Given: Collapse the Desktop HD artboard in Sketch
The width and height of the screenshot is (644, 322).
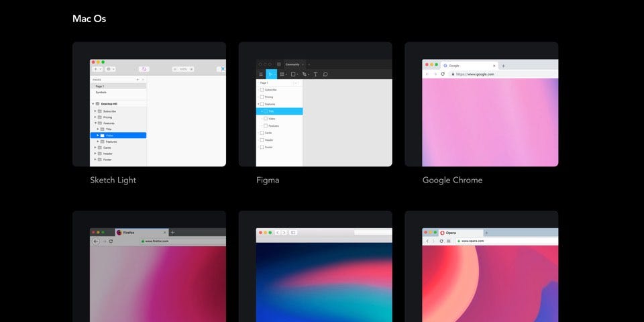Looking at the screenshot, I should pyautogui.click(x=93, y=104).
